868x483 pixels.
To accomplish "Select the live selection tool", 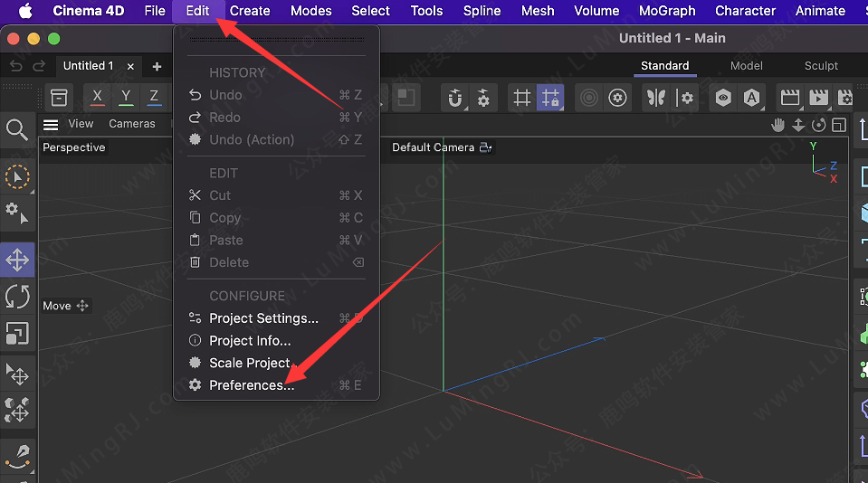I will pos(17,177).
